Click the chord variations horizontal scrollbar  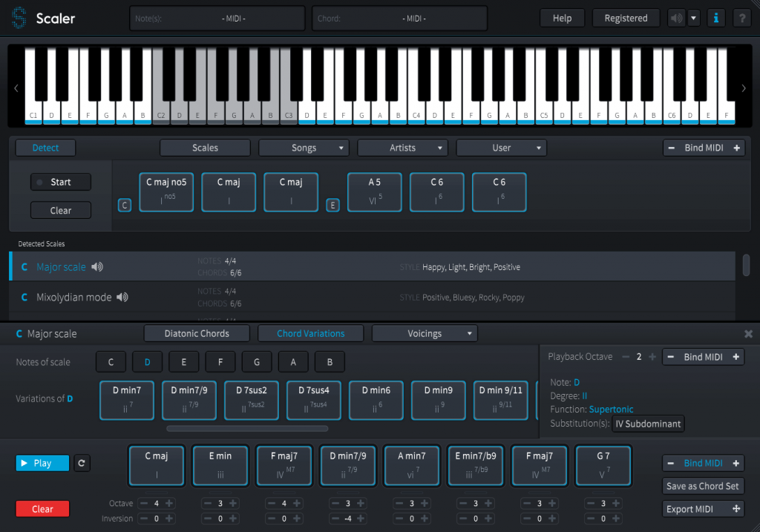247,428
